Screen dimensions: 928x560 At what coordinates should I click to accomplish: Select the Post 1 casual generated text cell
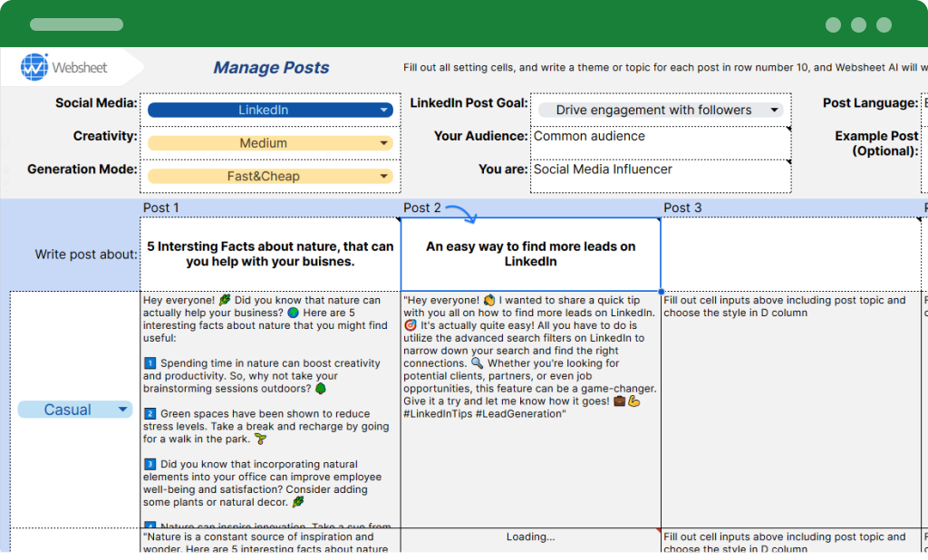(270, 410)
